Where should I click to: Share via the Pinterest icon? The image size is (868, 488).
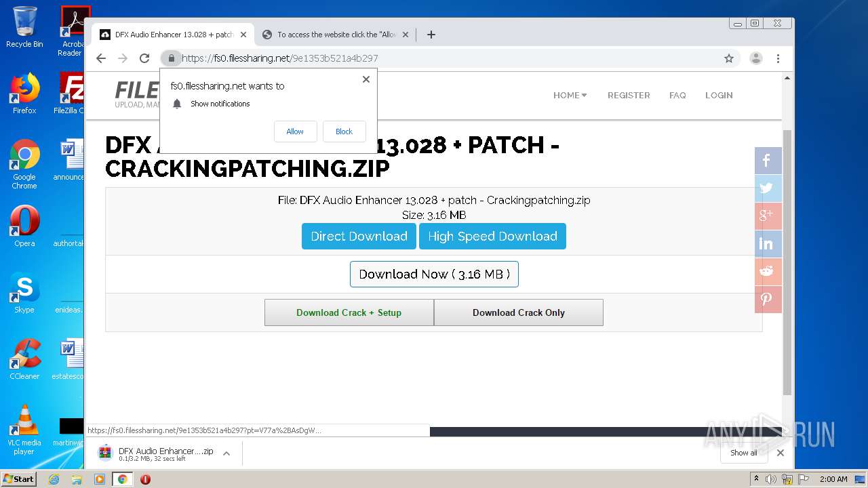coord(768,300)
